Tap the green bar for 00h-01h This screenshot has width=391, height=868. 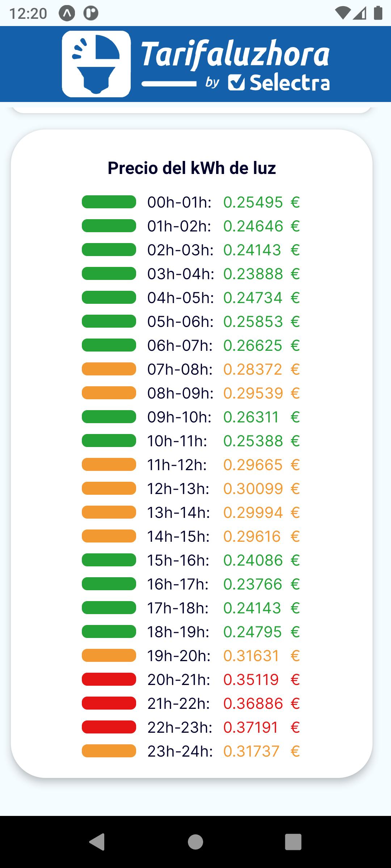109,202
